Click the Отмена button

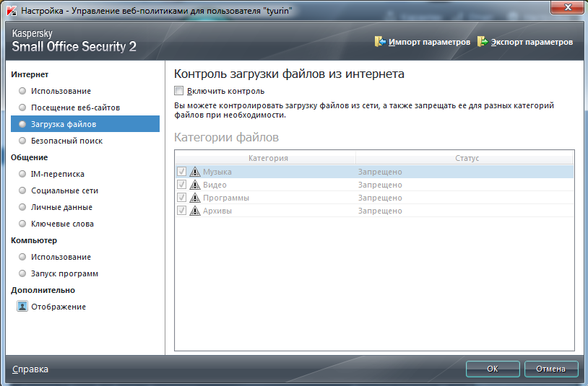click(551, 369)
